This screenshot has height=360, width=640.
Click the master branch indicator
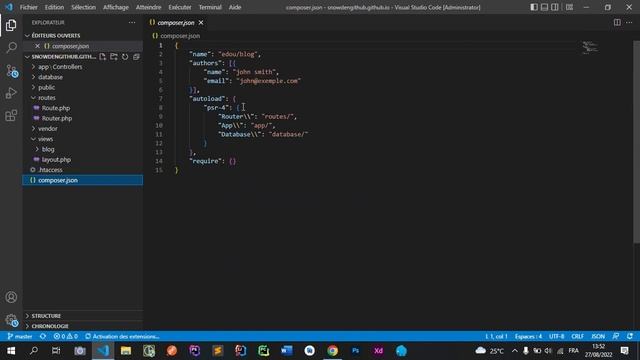click(20, 336)
